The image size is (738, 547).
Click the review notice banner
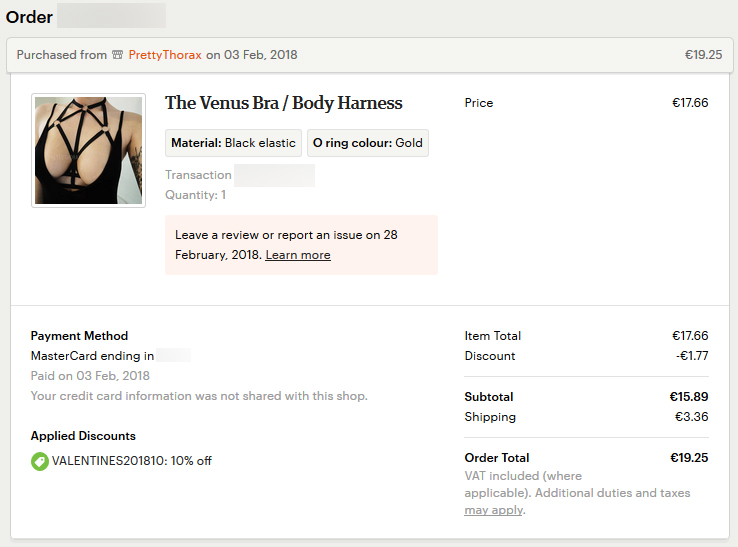coord(301,245)
